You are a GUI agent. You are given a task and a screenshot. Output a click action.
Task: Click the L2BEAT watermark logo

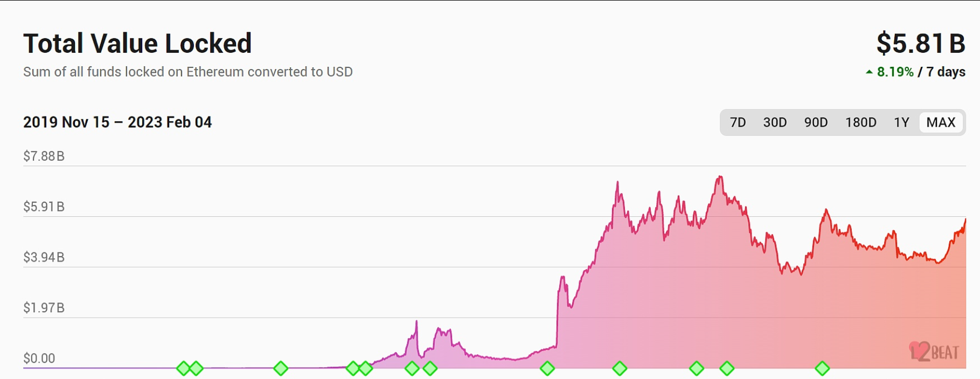point(934,352)
